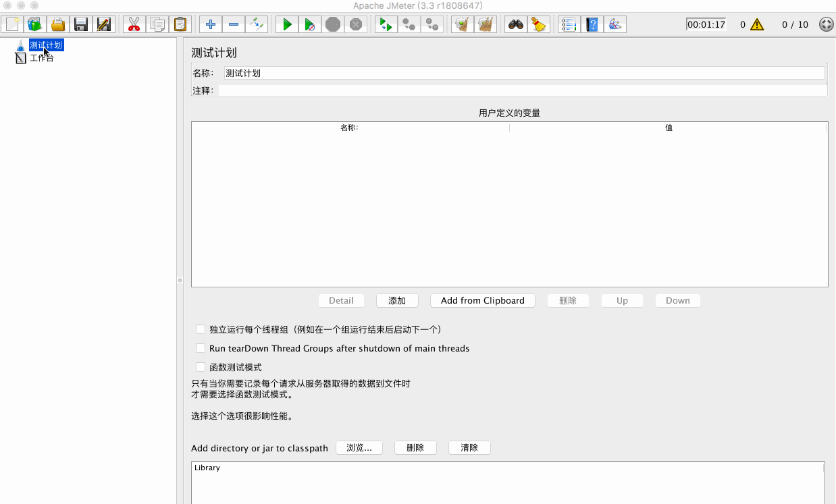Clear results with single broom icon

tap(463, 25)
